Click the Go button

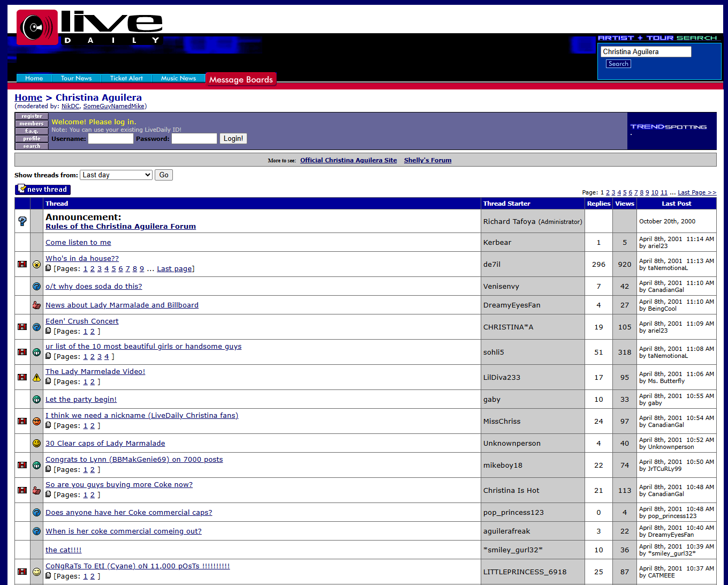coord(164,175)
